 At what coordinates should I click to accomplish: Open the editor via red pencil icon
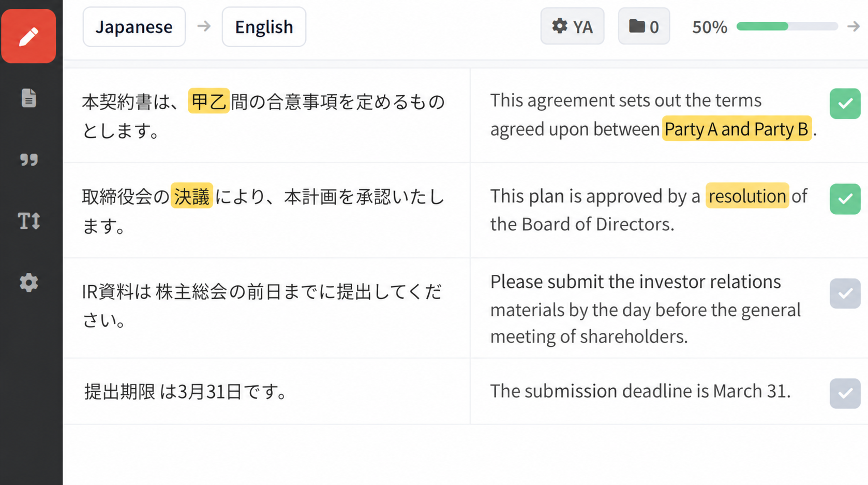(x=28, y=36)
